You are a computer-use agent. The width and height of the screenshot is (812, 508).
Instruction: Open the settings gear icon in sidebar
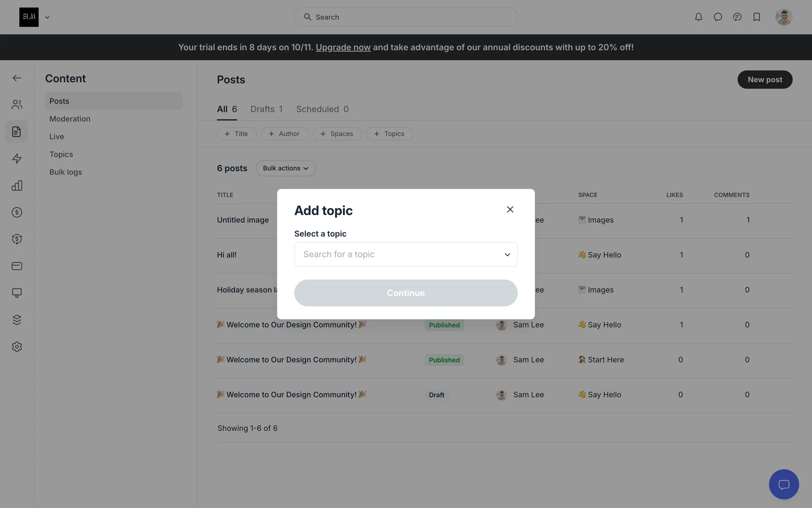(17, 347)
